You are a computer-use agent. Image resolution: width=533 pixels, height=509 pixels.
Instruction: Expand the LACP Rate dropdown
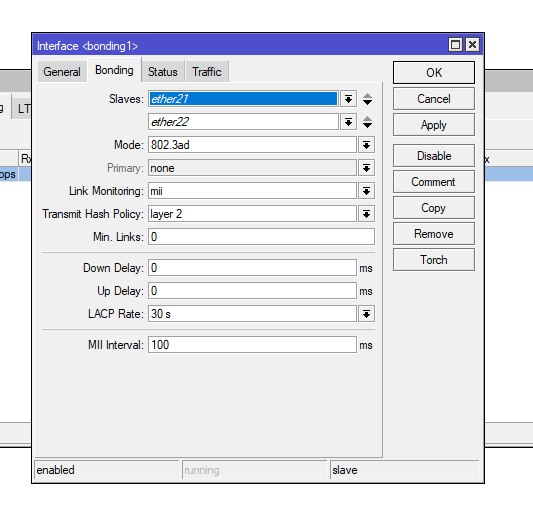(366, 314)
